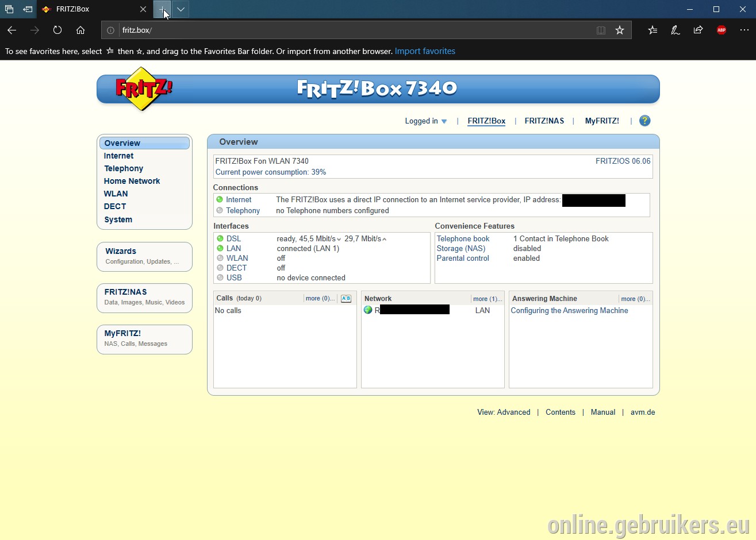Go to the browser home page icon
Image resolution: width=756 pixels, height=540 pixels.
pos(80,30)
